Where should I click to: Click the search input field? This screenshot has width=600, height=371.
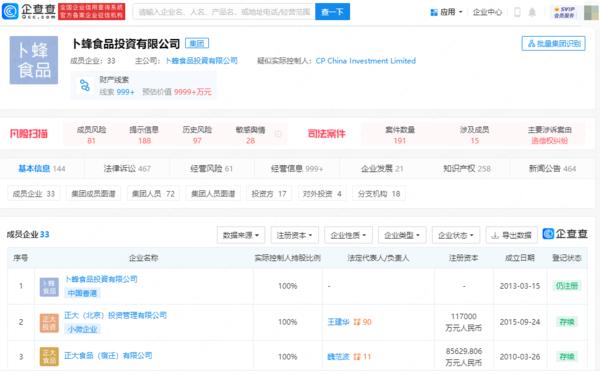(x=224, y=12)
